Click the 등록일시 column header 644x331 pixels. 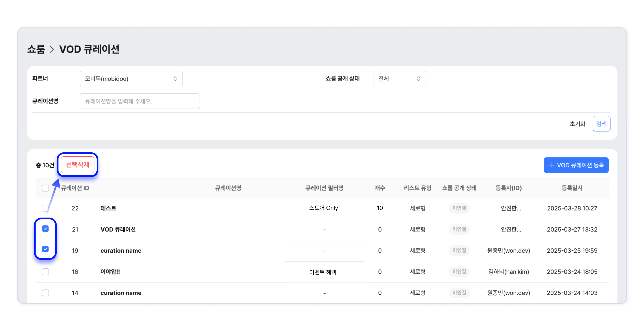(572, 188)
